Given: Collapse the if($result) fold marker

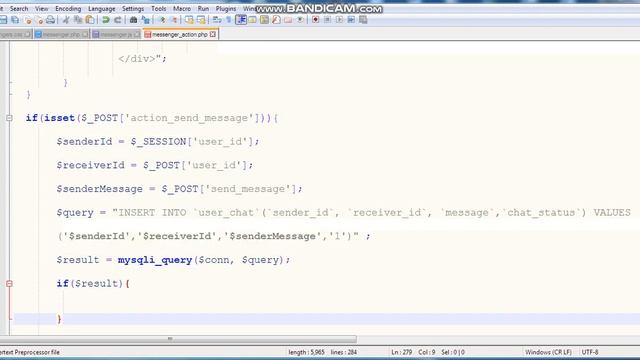Looking at the screenshot, I should (x=9, y=283).
